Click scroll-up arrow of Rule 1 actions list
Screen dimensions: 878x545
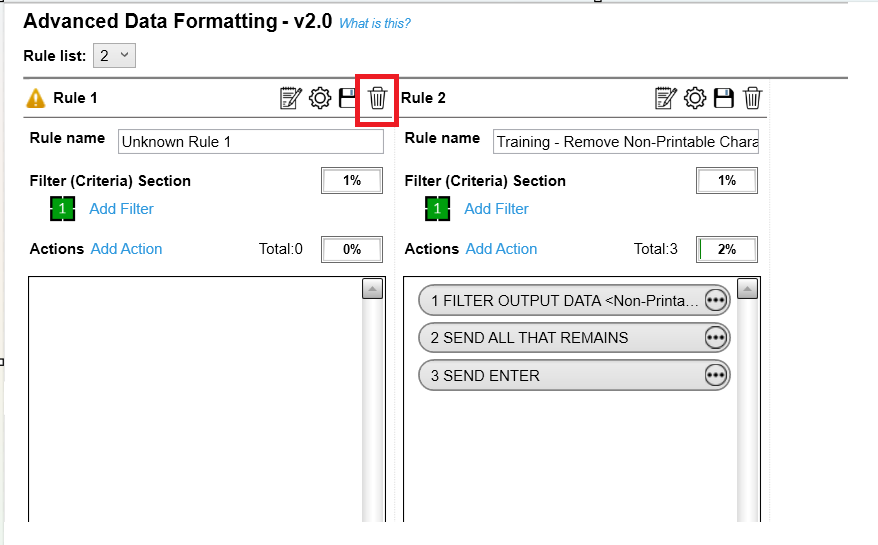(x=372, y=289)
